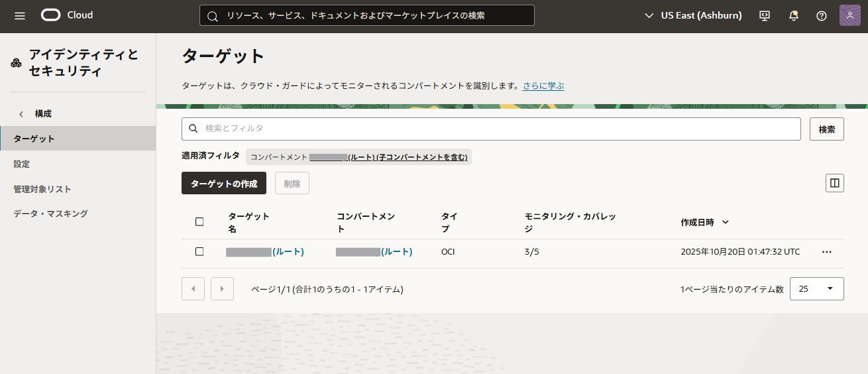Follow the さらに学ぶ link
This screenshot has height=374, width=868.
point(543,86)
